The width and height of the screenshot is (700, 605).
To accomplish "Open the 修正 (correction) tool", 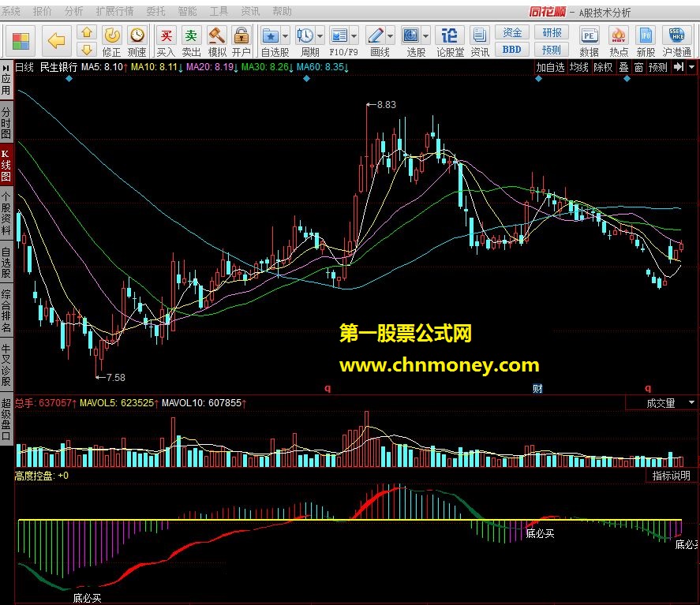I will point(111,42).
